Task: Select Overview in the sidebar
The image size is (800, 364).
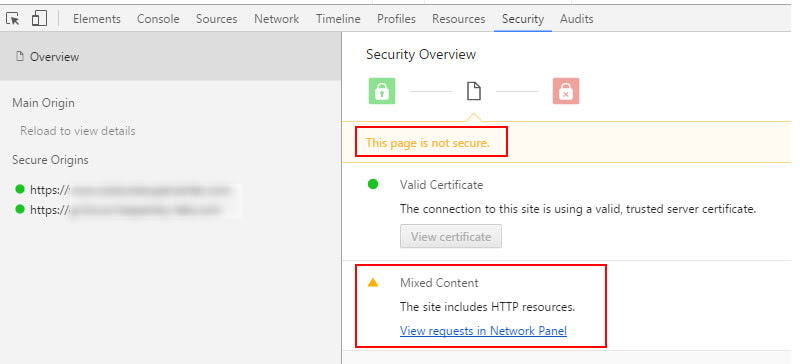Action: click(x=170, y=57)
